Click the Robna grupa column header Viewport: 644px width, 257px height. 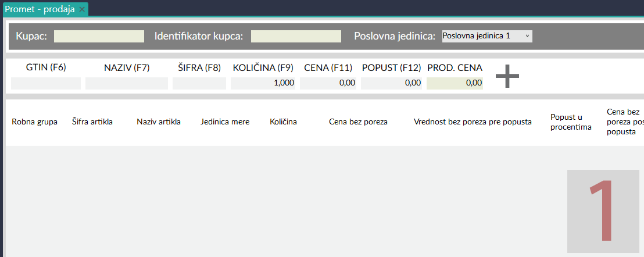[x=35, y=122]
